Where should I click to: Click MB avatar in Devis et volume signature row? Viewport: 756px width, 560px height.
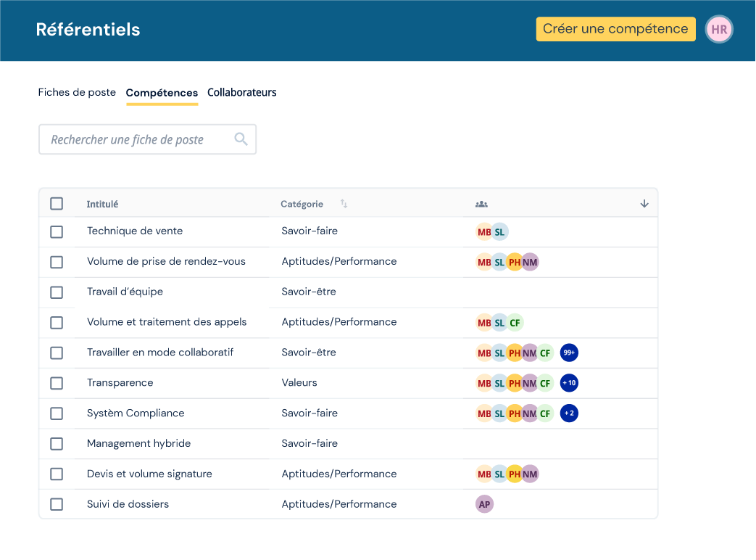coord(484,474)
